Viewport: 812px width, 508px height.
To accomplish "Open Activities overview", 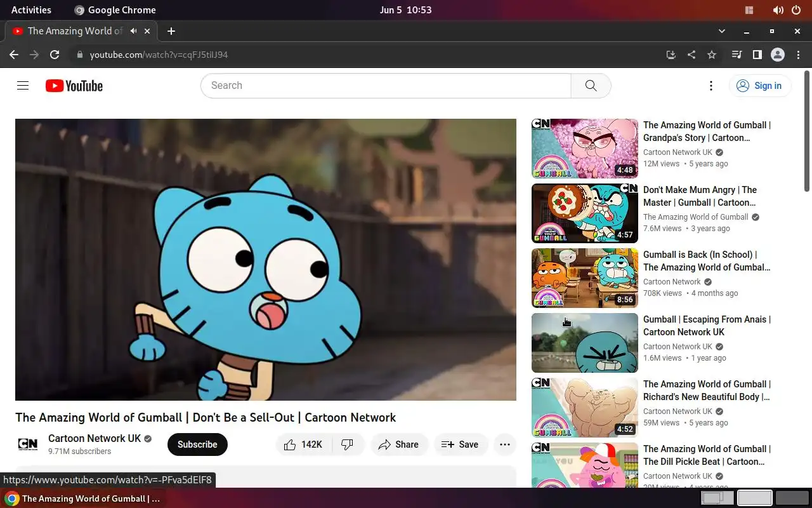I will [31, 10].
